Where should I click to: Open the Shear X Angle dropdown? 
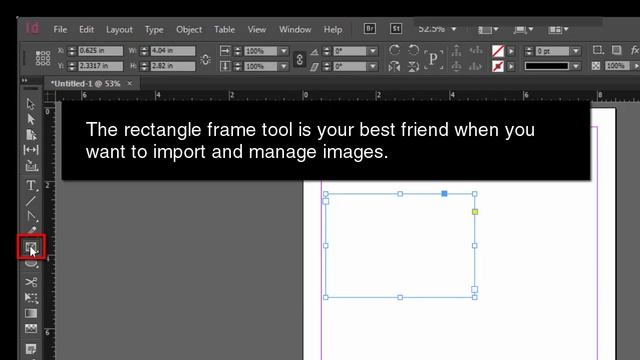point(373,66)
